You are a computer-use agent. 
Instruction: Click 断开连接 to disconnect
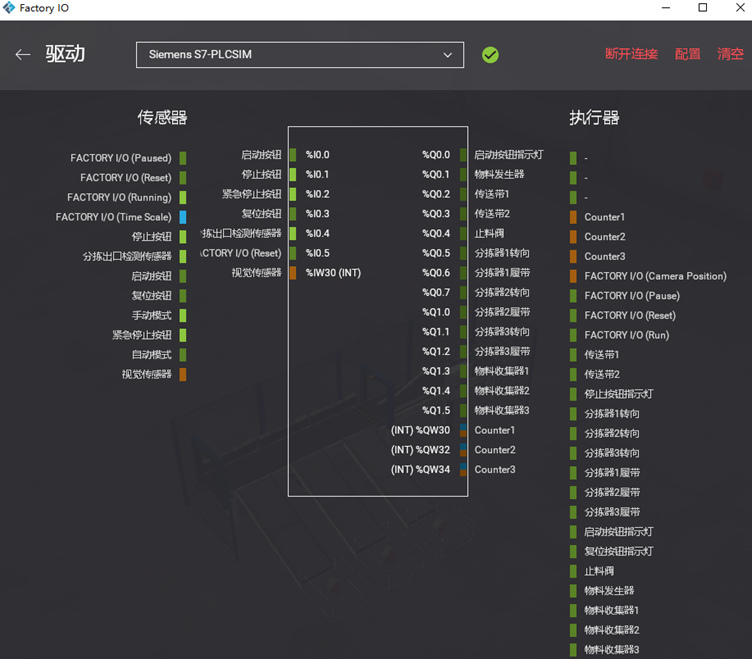point(631,54)
